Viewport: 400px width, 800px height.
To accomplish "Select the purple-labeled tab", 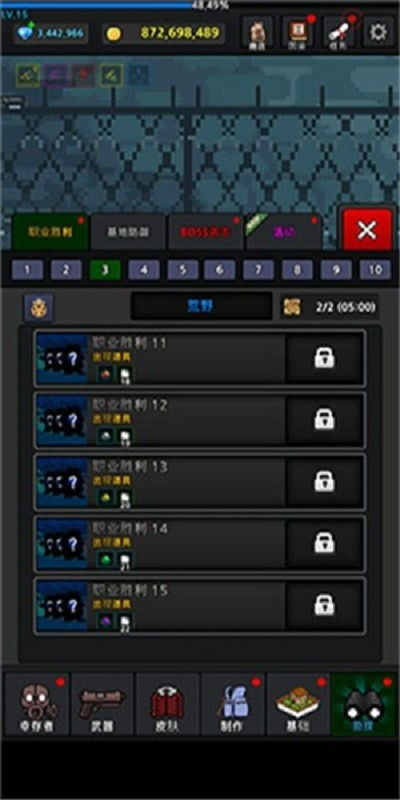I will [x=284, y=232].
